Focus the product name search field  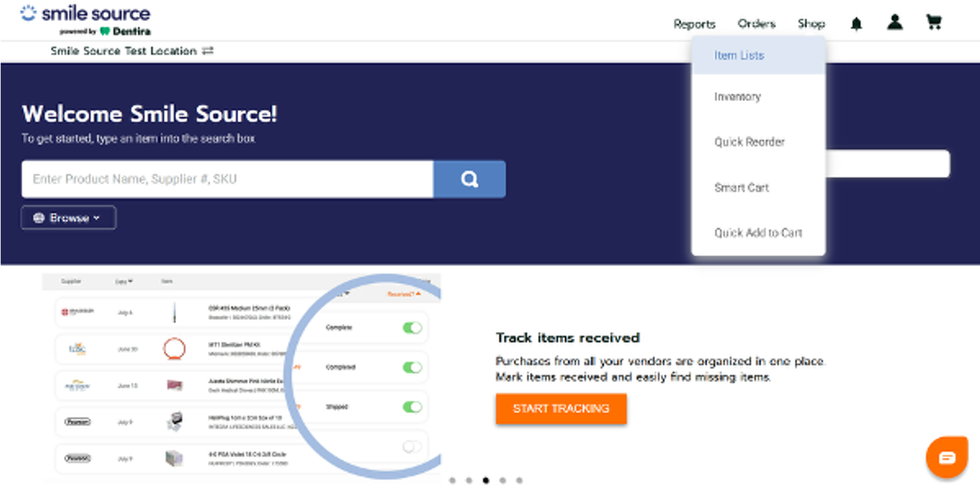pyautogui.click(x=227, y=179)
